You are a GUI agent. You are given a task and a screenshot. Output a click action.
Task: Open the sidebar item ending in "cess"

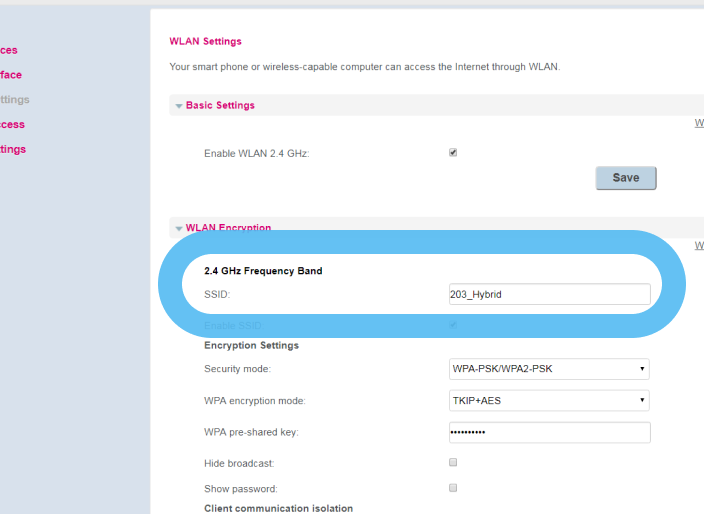coord(12,125)
